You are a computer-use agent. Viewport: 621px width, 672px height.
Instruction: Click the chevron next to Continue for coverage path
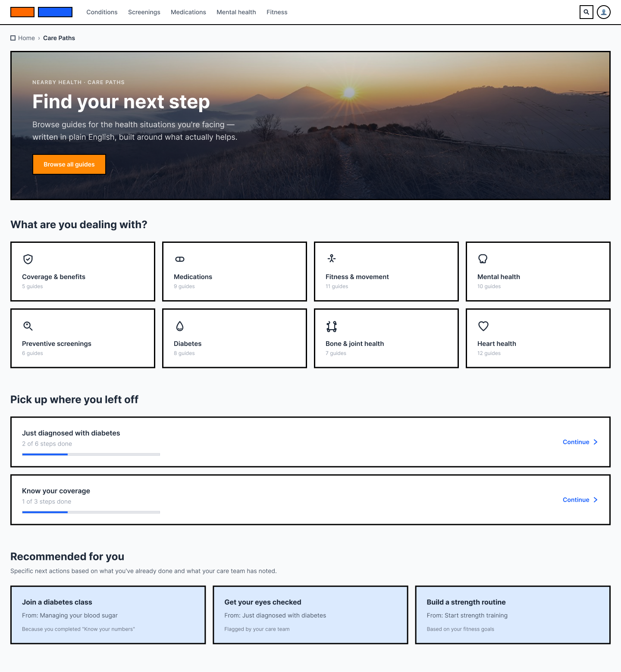pos(596,500)
